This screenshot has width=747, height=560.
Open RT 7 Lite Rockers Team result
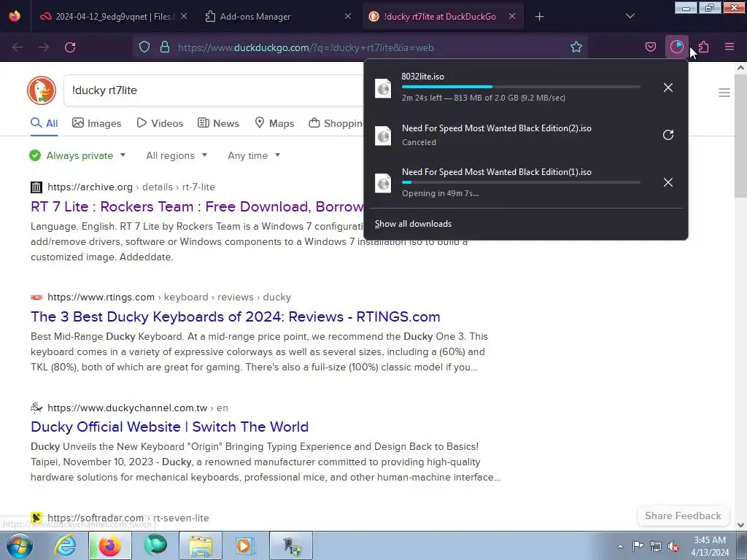197,206
